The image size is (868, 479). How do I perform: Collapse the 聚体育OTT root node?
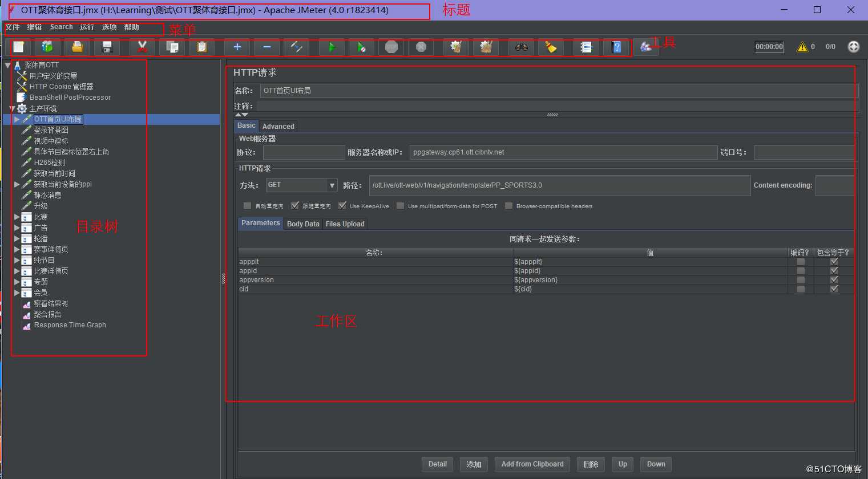click(x=8, y=65)
